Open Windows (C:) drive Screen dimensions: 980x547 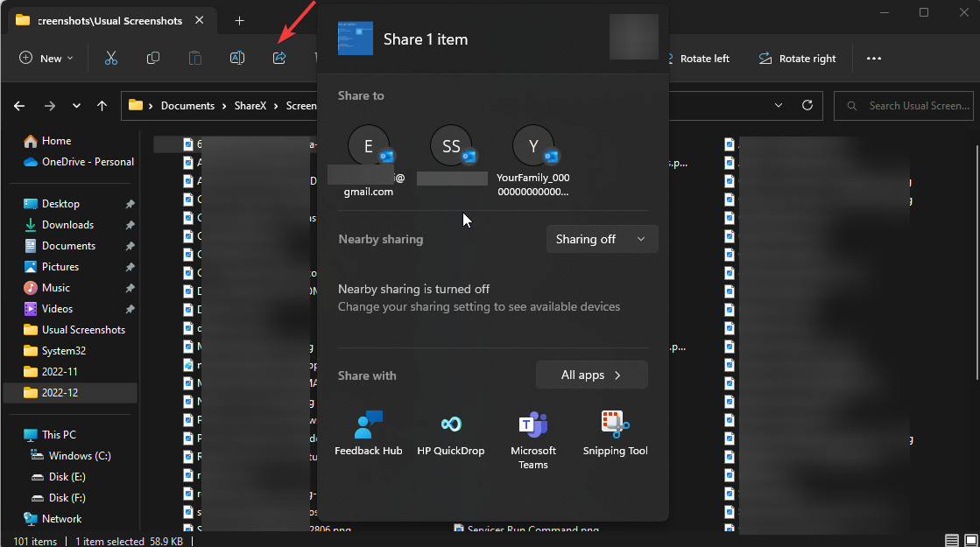[x=80, y=456]
